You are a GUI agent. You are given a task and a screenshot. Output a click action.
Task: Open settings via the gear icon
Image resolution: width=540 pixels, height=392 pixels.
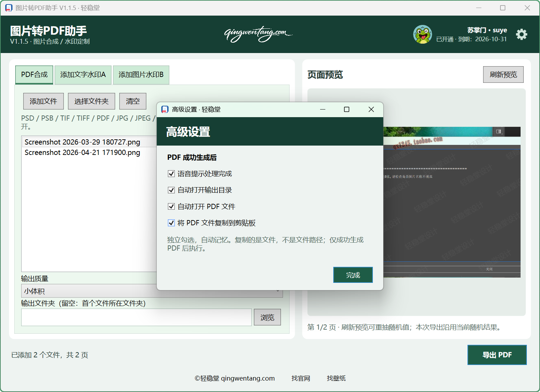521,34
